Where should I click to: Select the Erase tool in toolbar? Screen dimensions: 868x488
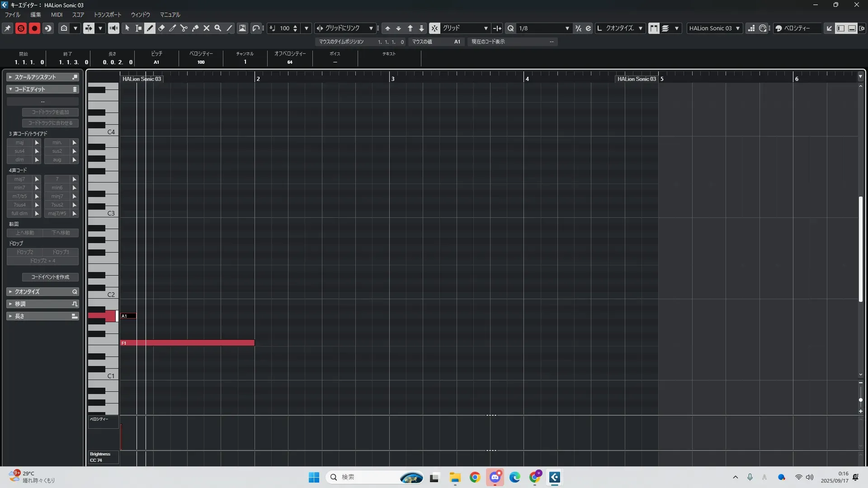pos(161,28)
